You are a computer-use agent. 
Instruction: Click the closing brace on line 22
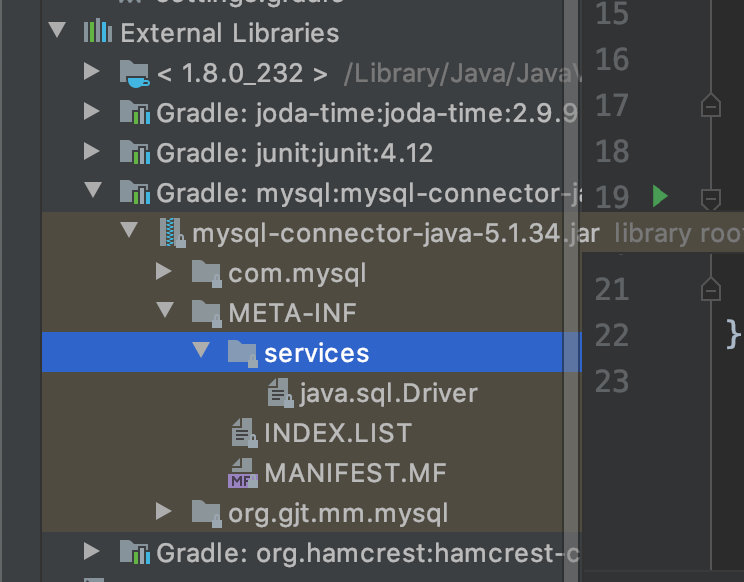[733, 335]
